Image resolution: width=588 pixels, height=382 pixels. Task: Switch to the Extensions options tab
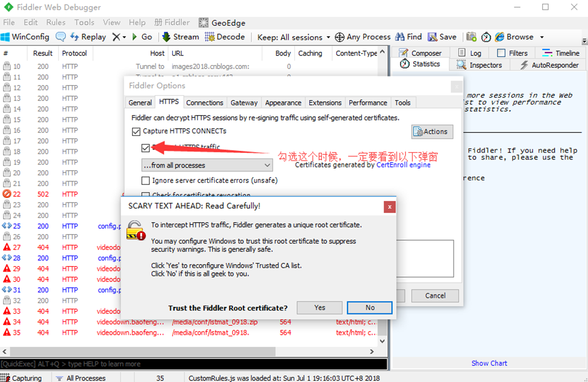coord(325,102)
